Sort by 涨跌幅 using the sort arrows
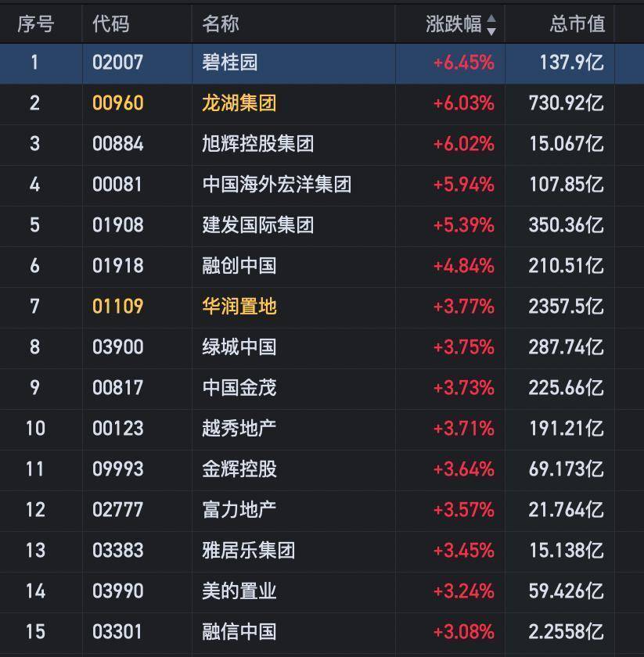Viewport: 644px width, 657px height. tap(491, 24)
